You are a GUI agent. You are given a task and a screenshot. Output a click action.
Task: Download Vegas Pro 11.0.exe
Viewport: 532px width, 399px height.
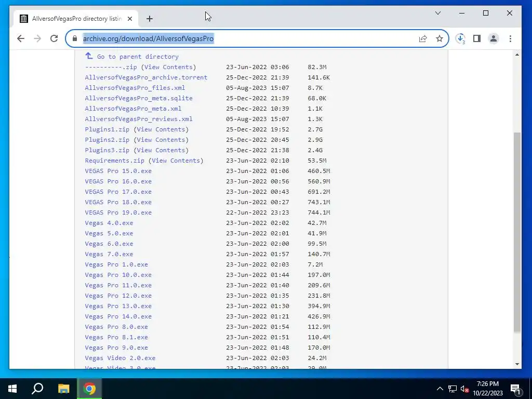(x=118, y=285)
